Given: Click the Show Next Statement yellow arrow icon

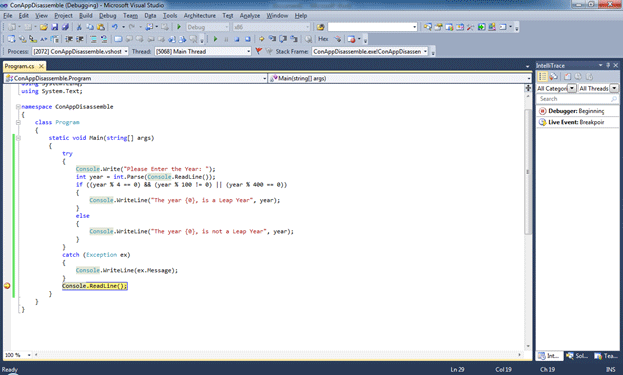Looking at the screenshot, I should [x=261, y=39].
